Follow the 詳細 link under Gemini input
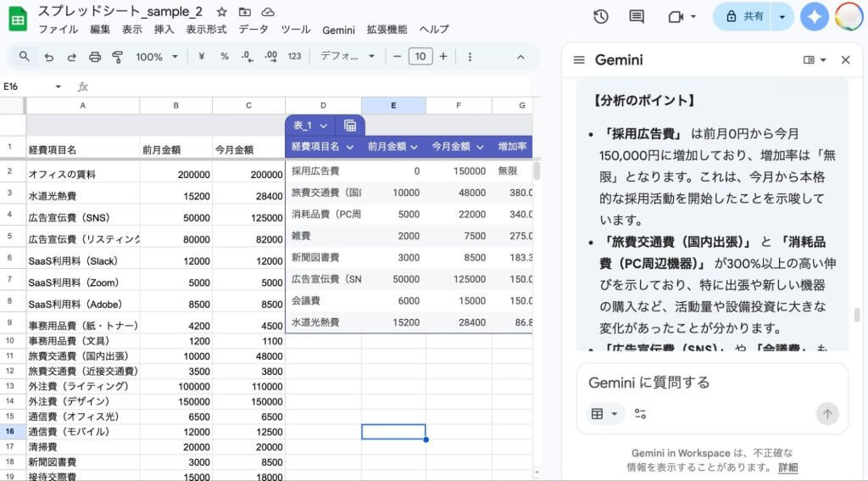Viewport: 868px width, 481px height. pos(787,467)
